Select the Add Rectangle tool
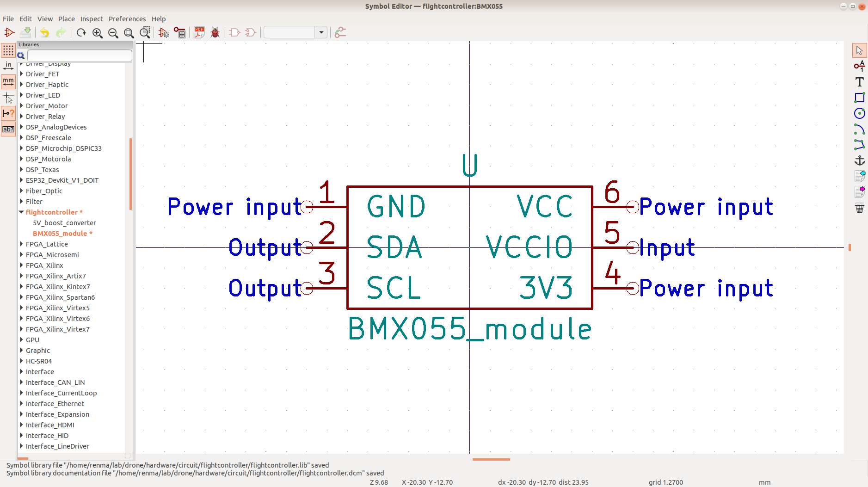Viewport: 868px width, 487px height. click(859, 98)
